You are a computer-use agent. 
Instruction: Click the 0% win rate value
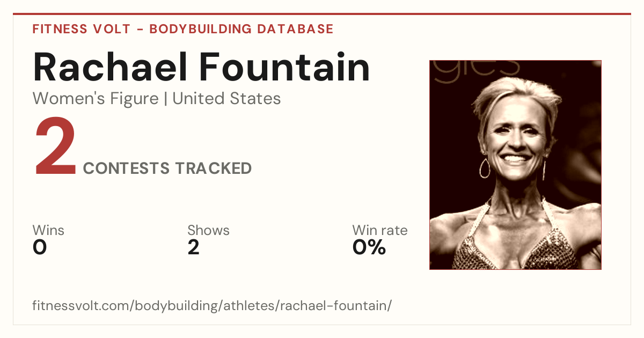coord(369,247)
